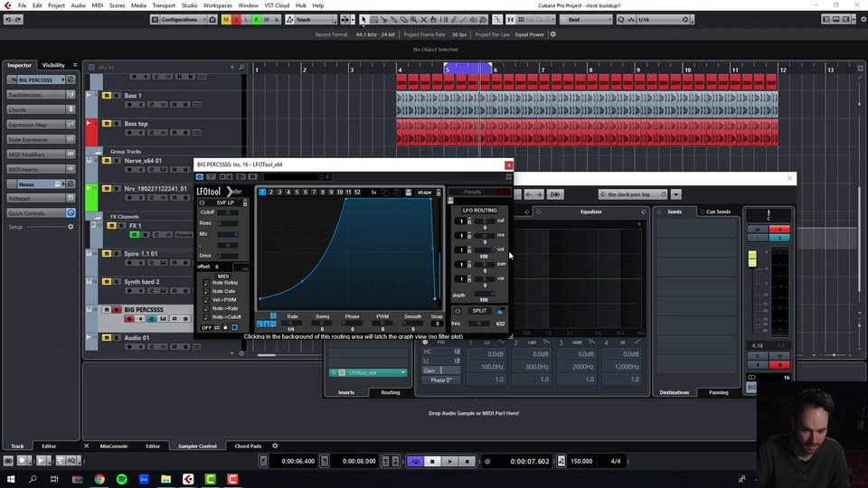Adjust the LFOtool Cutoff slider
Screen dimensions: 868x488
(228, 212)
